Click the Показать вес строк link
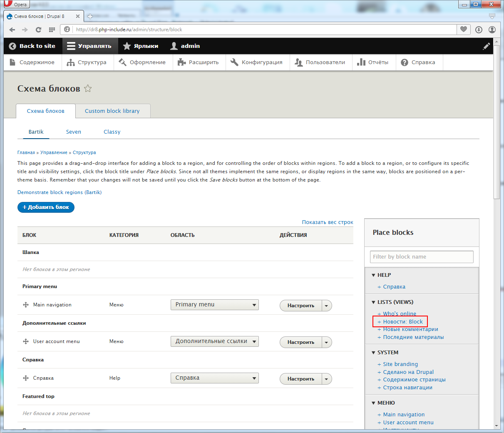The image size is (504, 433). click(x=328, y=222)
